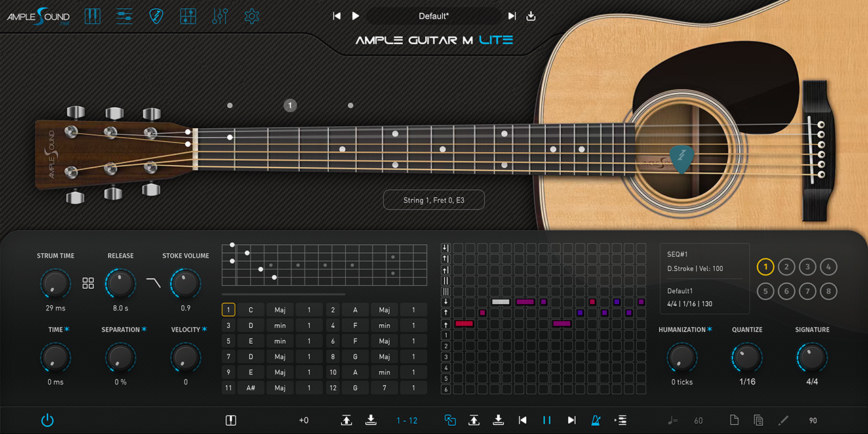This screenshot has width=868, height=434.
Task: Select the pencil edit tool
Action: coord(783,420)
